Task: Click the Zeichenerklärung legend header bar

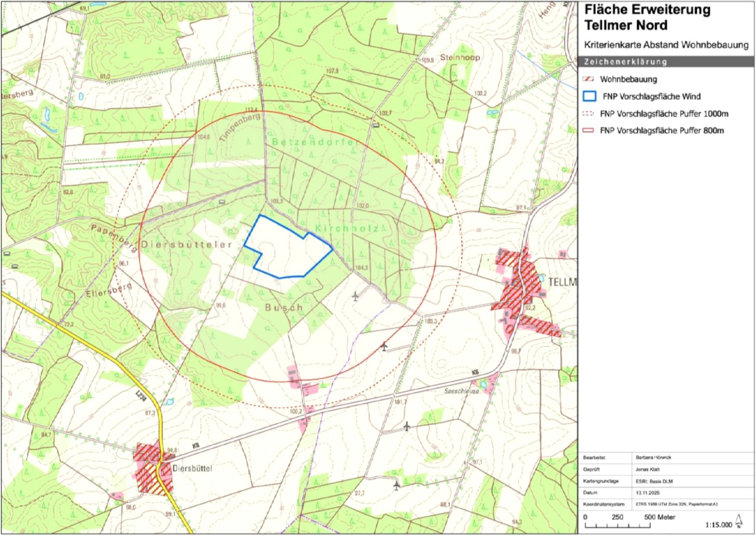Action: pyautogui.click(x=666, y=62)
